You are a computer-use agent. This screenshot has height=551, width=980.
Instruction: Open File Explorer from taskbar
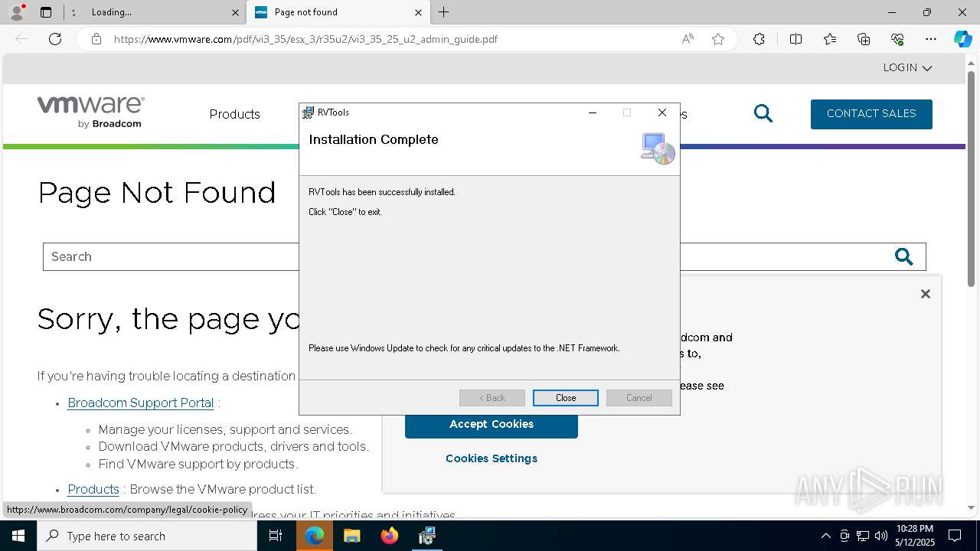click(351, 536)
